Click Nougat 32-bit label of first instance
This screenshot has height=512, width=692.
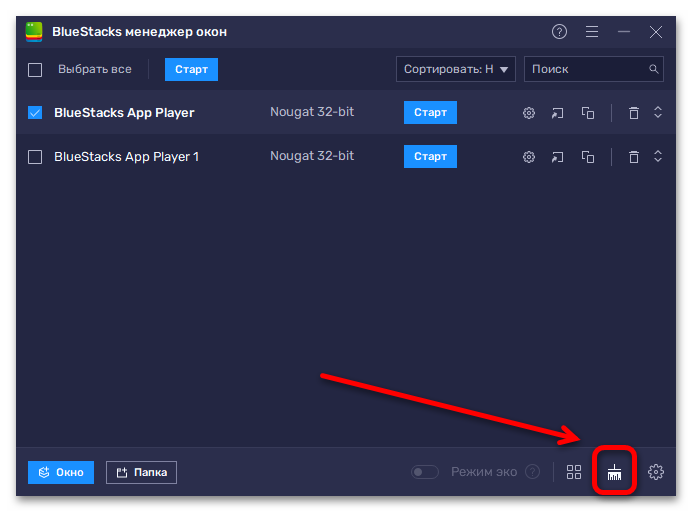pos(312,112)
